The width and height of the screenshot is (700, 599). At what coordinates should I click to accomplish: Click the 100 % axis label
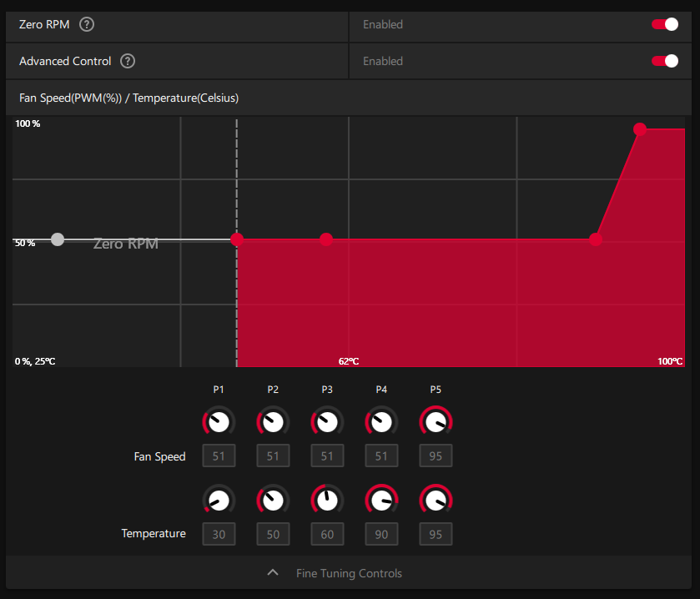pyautogui.click(x=28, y=123)
